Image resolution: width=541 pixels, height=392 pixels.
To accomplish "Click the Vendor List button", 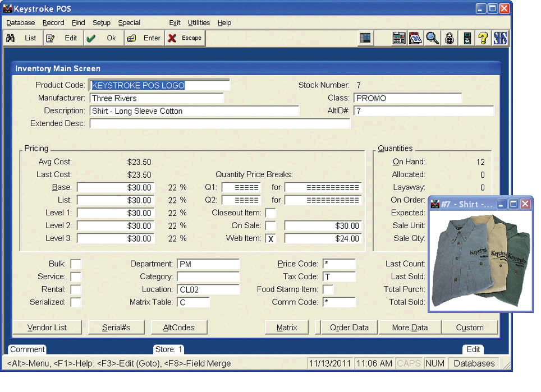I will 47,328.
